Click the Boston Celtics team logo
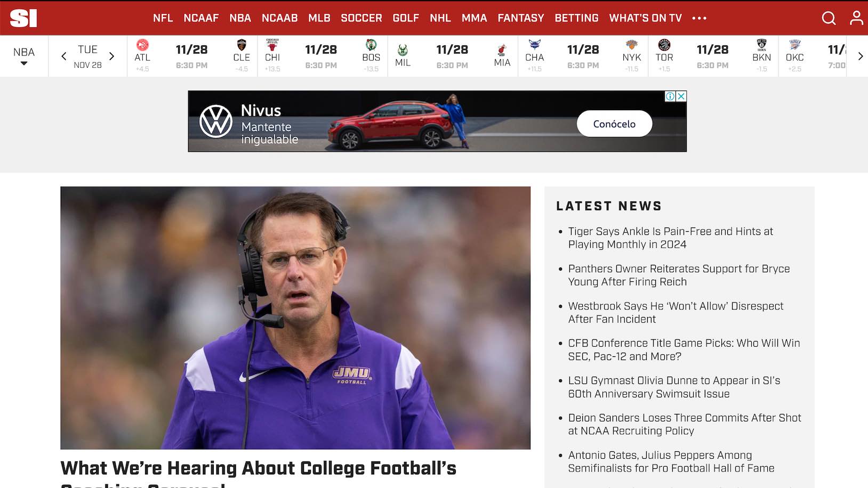868x488 pixels. pos(371,45)
